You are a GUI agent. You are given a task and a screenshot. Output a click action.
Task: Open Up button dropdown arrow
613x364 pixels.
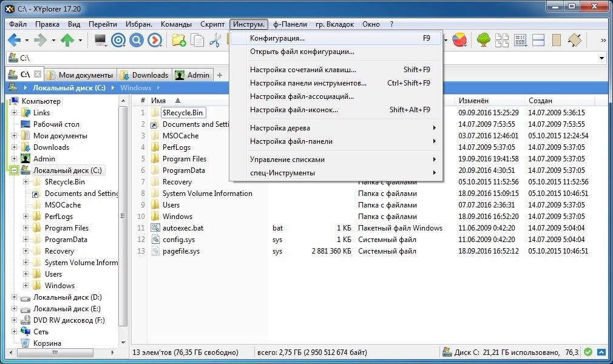tap(80, 40)
